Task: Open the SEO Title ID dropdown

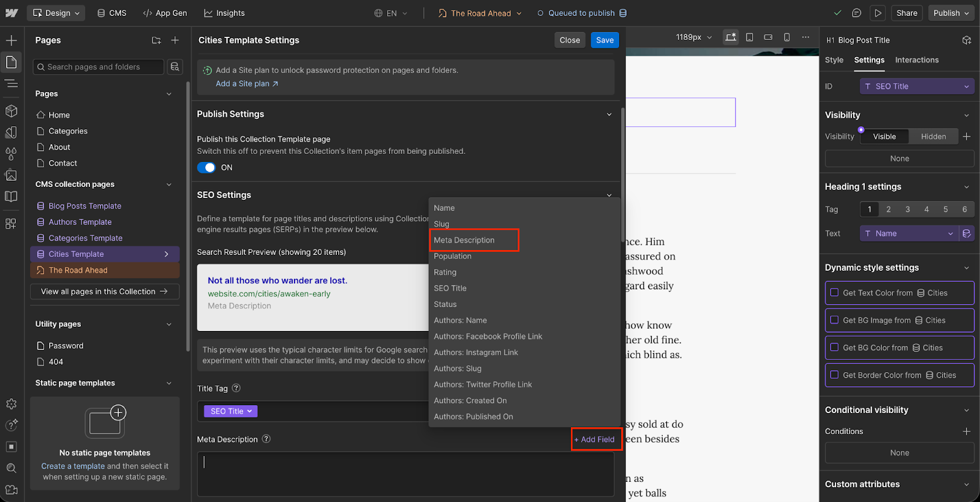Action: tap(917, 86)
